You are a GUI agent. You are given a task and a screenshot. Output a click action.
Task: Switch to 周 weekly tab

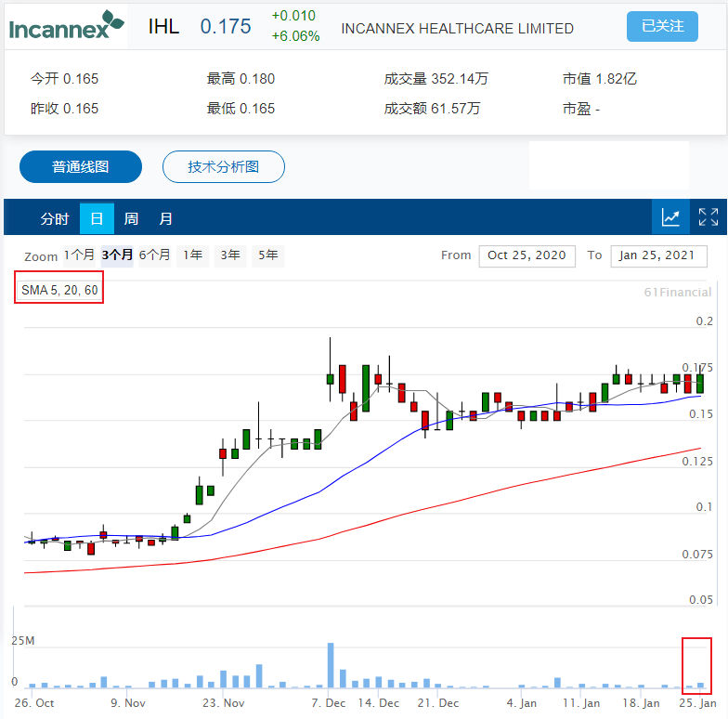point(131,218)
